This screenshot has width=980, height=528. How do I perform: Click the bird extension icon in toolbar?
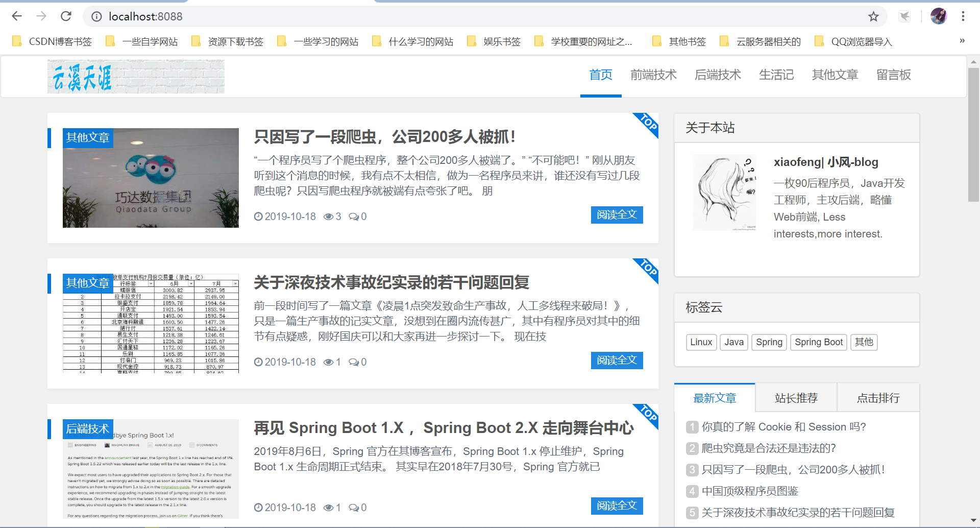point(904,16)
